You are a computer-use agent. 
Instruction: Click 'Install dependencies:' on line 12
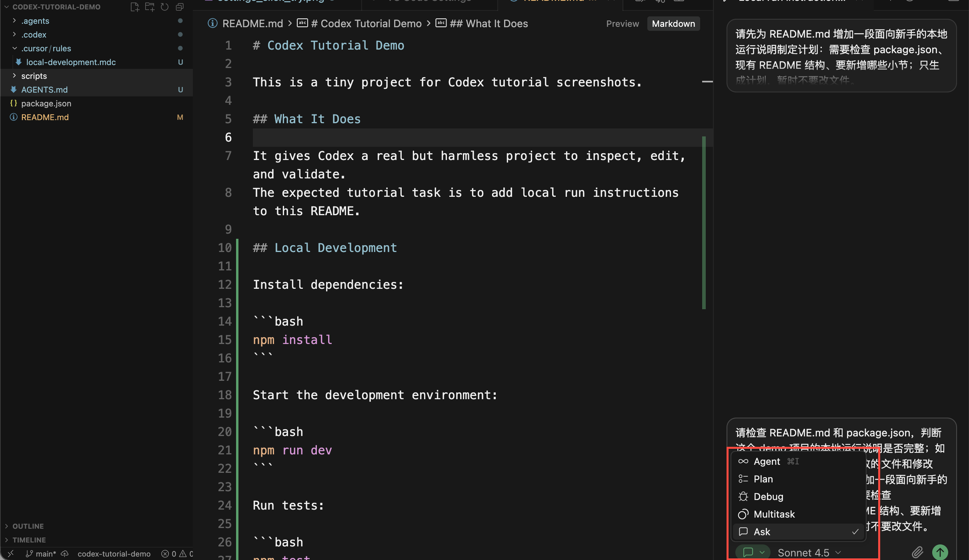point(328,284)
